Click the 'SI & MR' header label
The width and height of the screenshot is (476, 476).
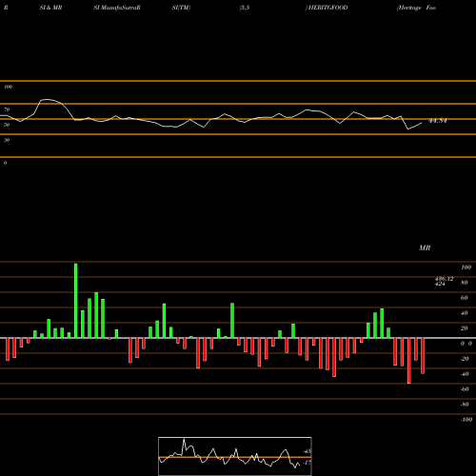[50, 8]
